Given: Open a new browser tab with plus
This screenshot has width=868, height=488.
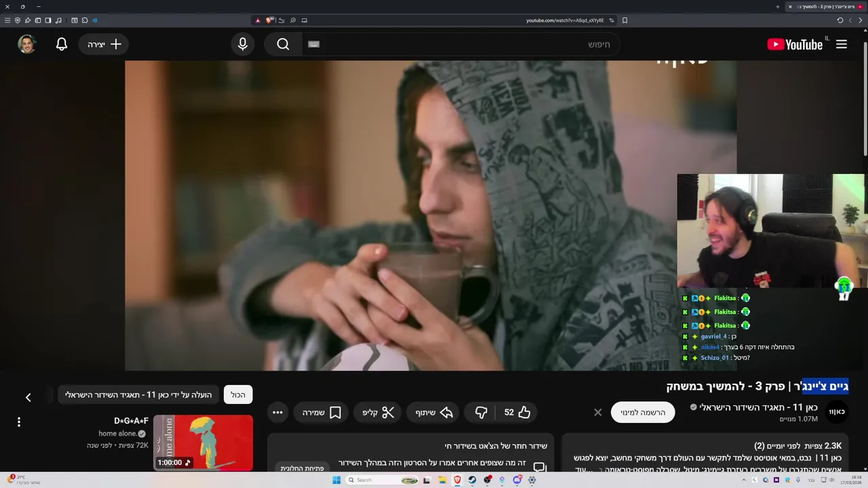Looking at the screenshot, I should (778, 7).
